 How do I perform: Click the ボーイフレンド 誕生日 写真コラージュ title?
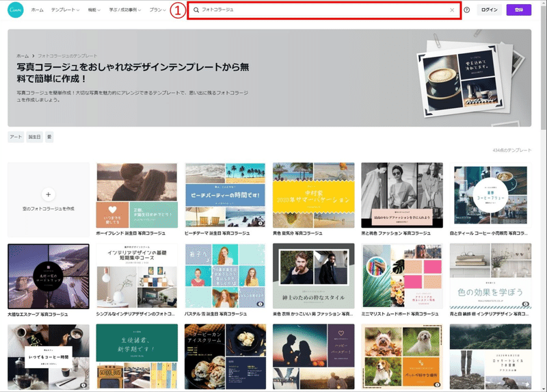pos(131,233)
